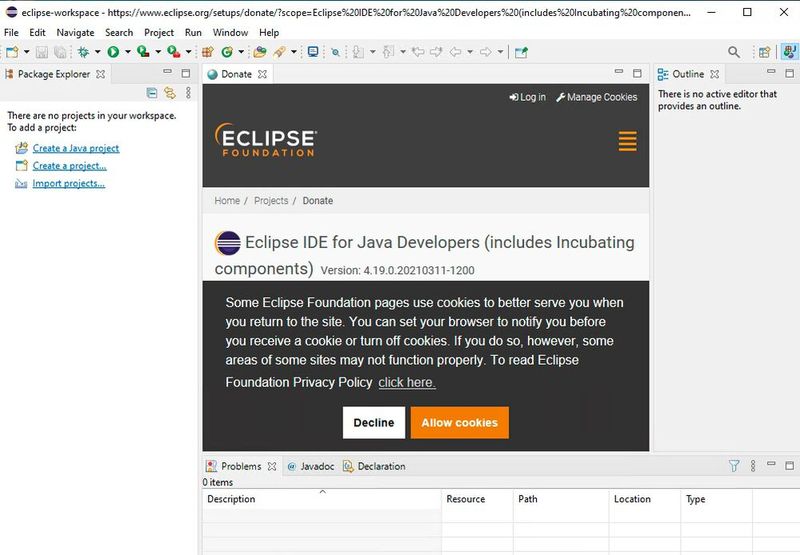Expand the External Tools dropdown arrow
This screenshot has width=800, height=555.
pyautogui.click(x=188, y=52)
